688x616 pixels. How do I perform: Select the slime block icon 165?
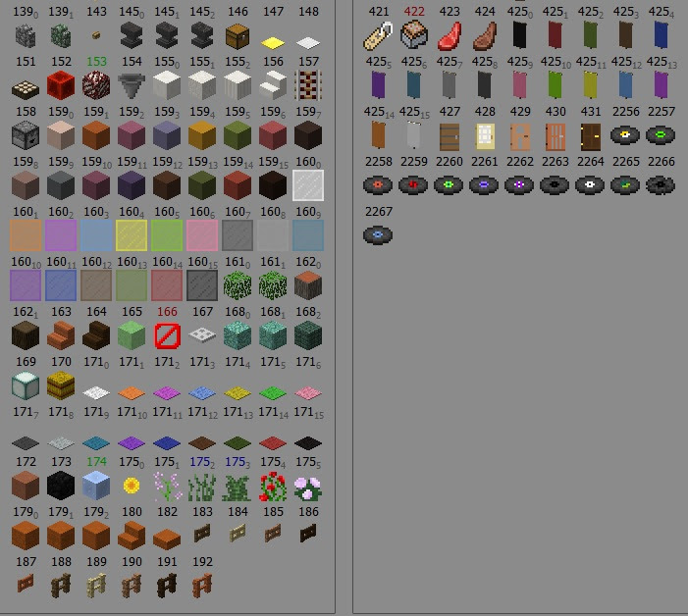click(132, 335)
